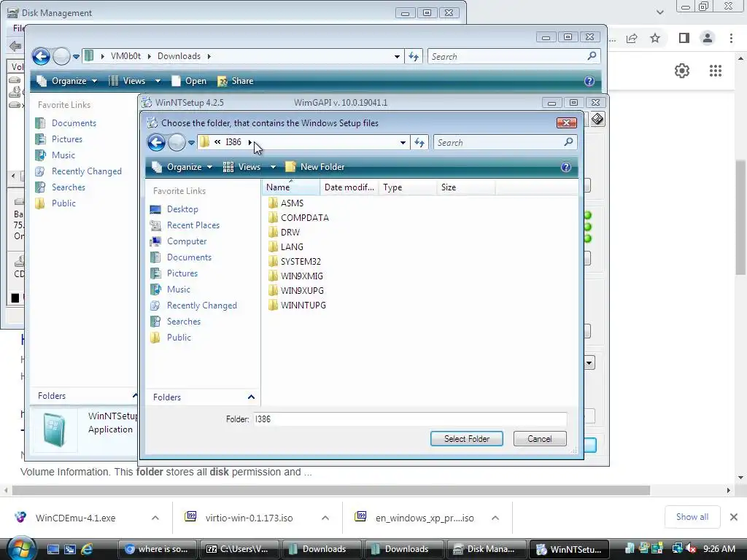Expand the I386 breadcrumb arrow

pyautogui.click(x=250, y=142)
